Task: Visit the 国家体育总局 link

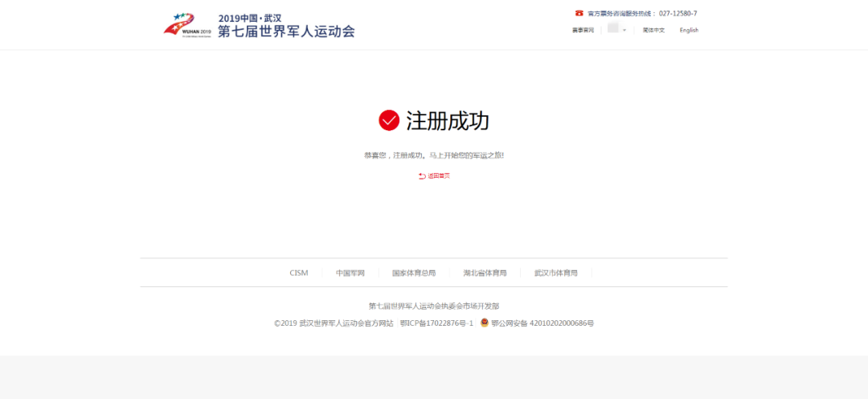Action: 414,273
